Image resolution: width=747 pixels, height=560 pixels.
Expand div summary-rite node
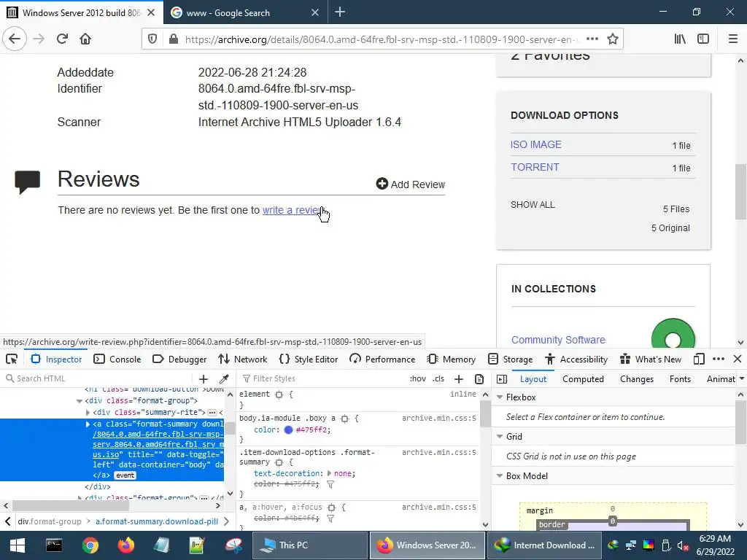(x=88, y=413)
